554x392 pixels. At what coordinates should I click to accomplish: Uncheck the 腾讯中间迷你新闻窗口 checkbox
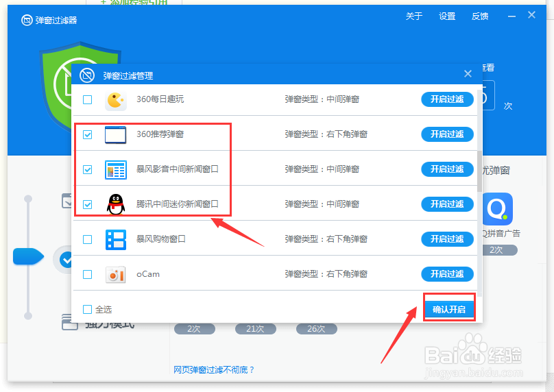pos(87,204)
